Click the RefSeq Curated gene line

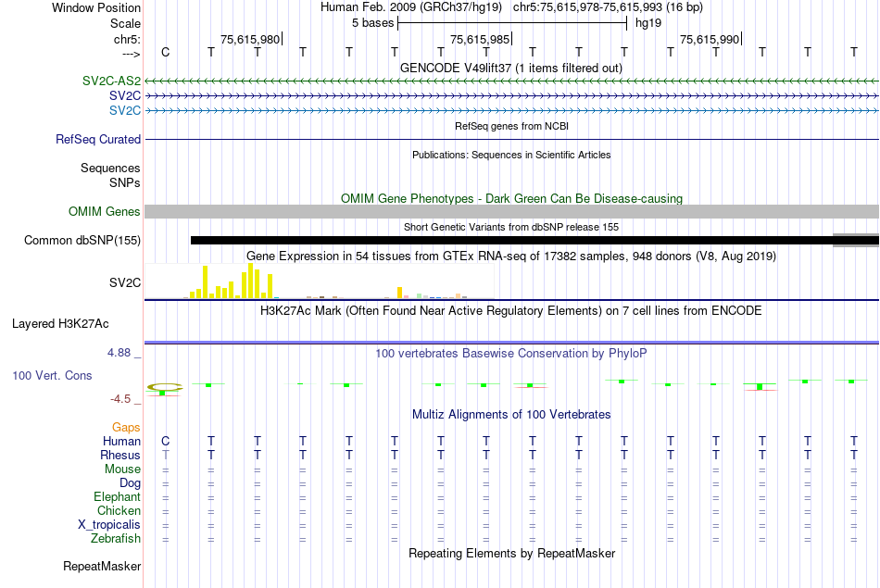tap(512, 139)
